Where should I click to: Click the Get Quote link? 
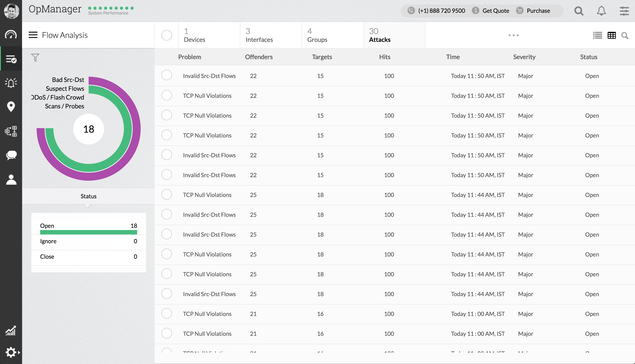(x=495, y=11)
